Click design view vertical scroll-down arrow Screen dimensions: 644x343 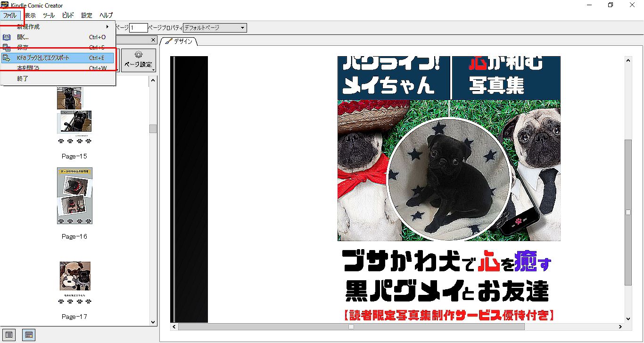click(x=628, y=318)
